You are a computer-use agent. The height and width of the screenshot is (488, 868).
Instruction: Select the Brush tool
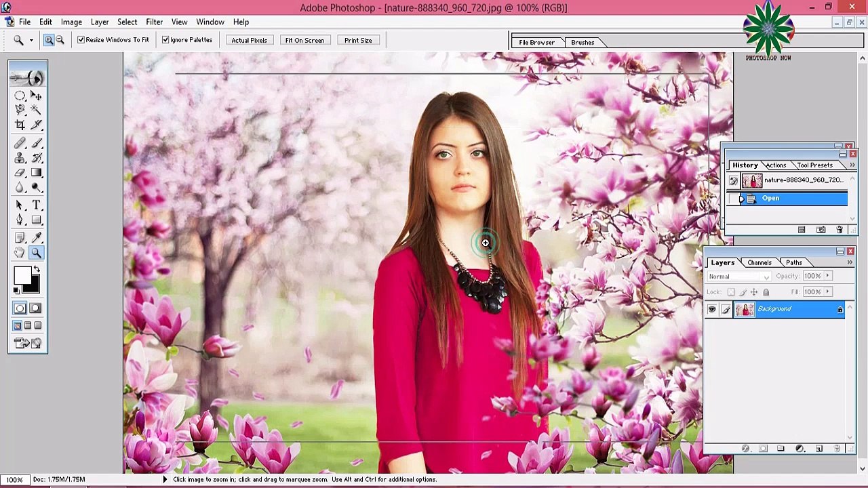pyautogui.click(x=36, y=143)
